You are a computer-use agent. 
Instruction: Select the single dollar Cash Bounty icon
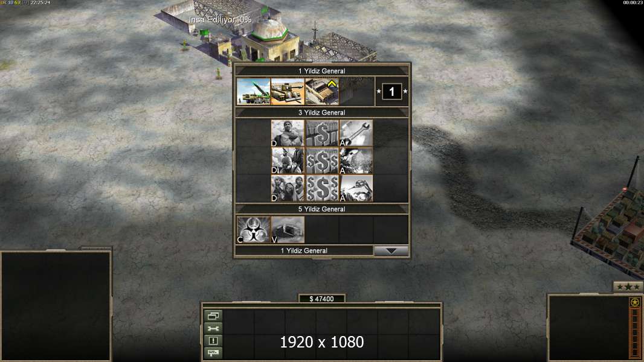[322, 133]
